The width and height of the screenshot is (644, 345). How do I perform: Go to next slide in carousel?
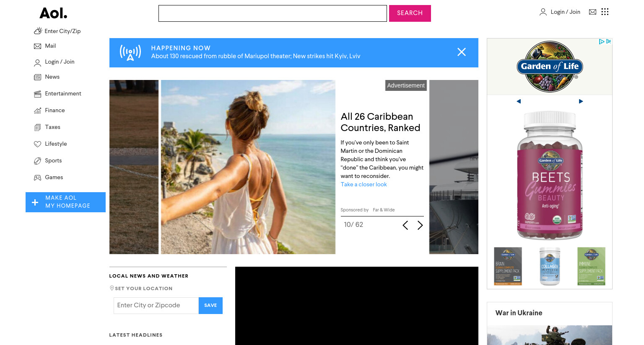[420, 225]
